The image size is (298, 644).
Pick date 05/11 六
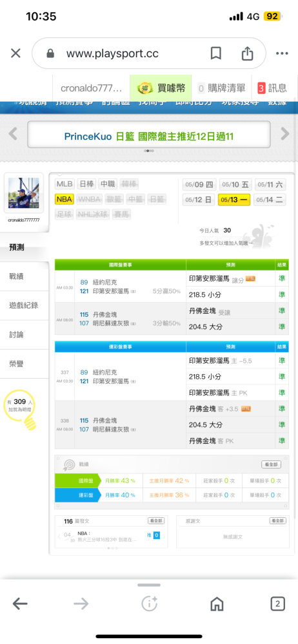click(270, 184)
